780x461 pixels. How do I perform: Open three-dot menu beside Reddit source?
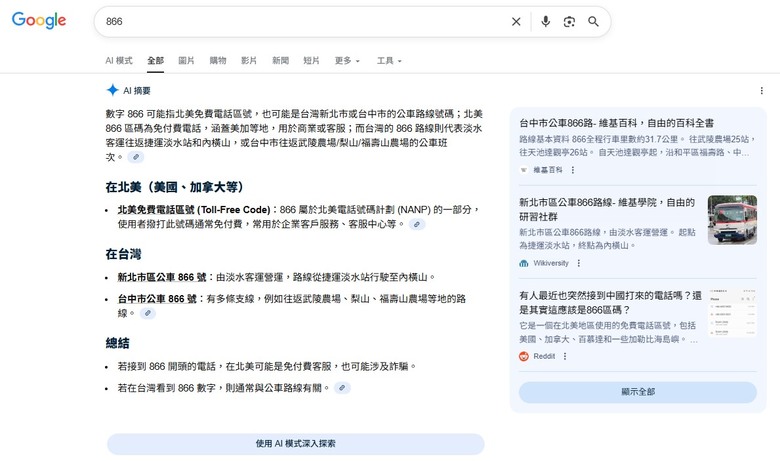[565, 356]
